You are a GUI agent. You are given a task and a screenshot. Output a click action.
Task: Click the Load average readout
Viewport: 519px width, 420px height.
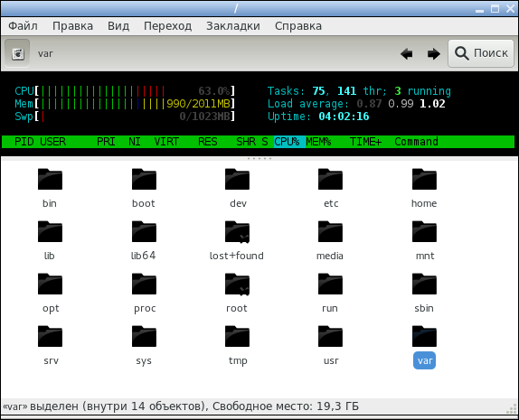pyautogui.click(x=356, y=104)
